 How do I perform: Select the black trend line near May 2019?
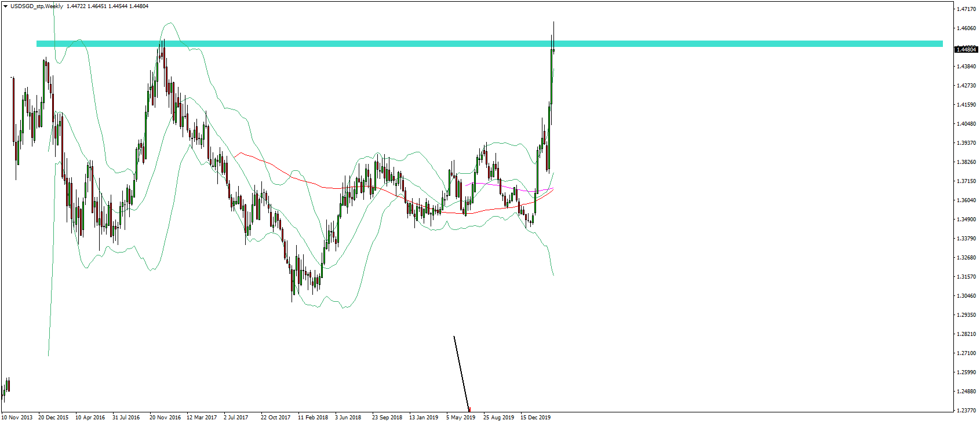pyautogui.click(x=461, y=372)
